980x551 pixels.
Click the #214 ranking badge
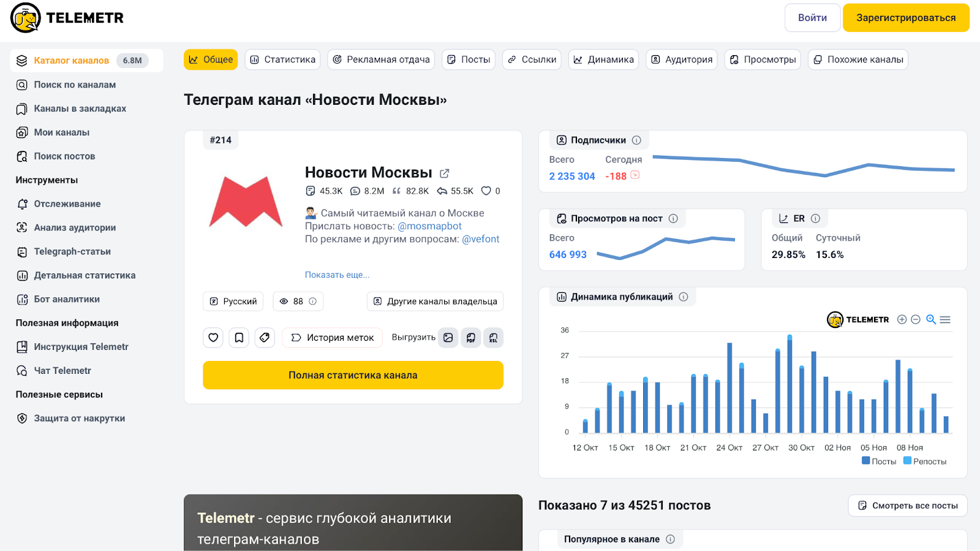pos(221,140)
